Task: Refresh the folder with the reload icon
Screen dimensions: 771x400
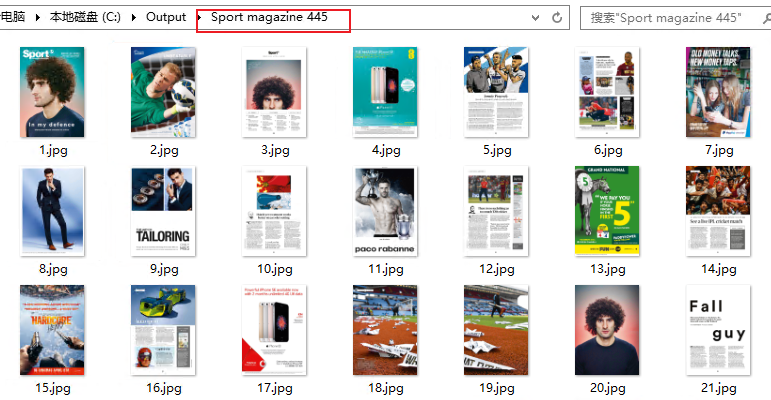Action: pyautogui.click(x=557, y=18)
